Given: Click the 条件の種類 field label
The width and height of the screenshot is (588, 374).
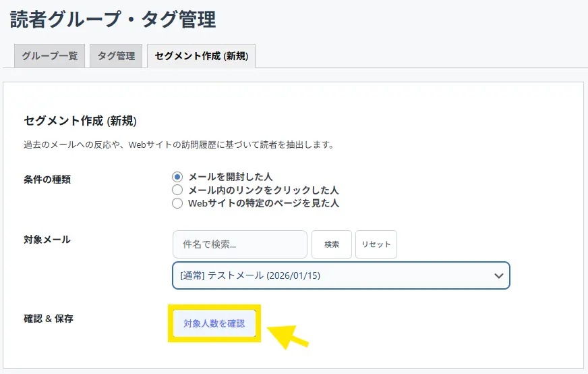Looking at the screenshot, I should pyautogui.click(x=47, y=179).
